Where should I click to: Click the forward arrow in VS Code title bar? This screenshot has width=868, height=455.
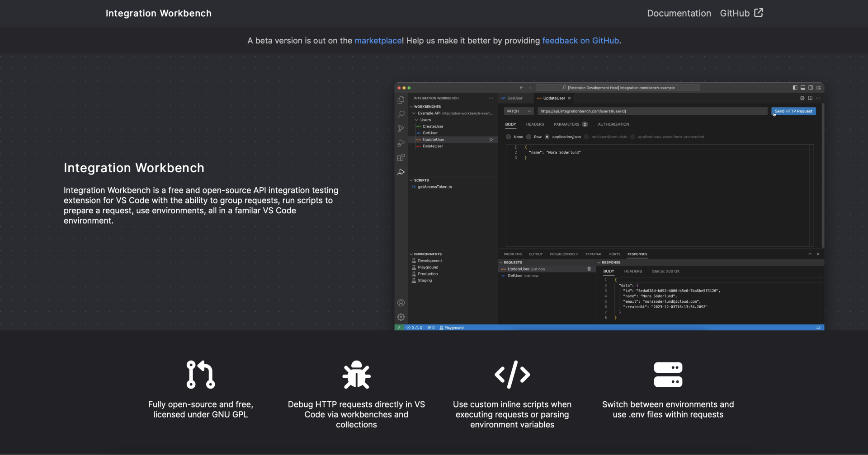tap(530, 88)
